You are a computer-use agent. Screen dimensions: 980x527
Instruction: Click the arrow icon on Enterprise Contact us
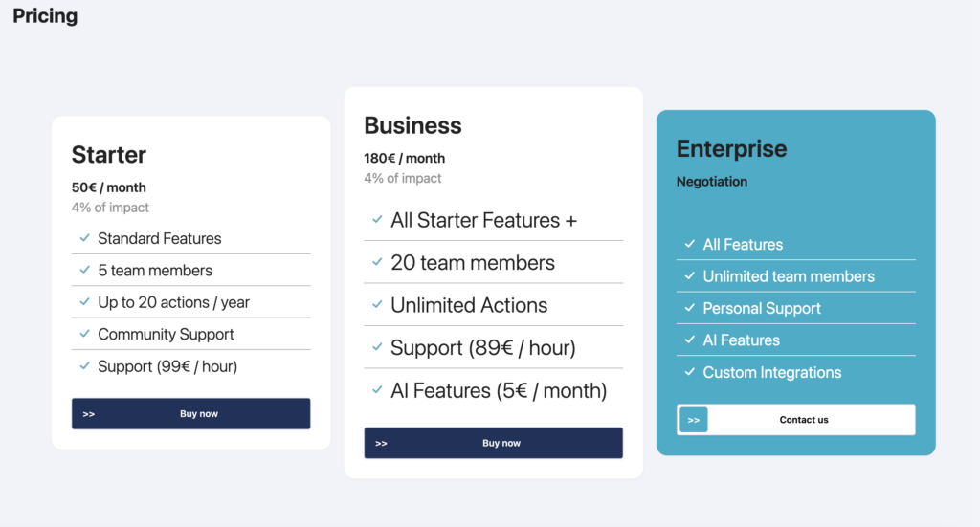[694, 420]
